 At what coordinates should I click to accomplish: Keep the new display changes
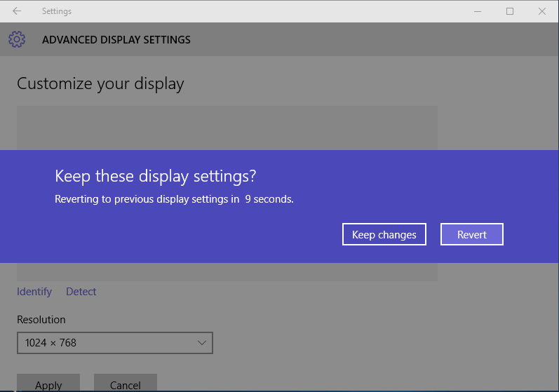pos(384,234)
